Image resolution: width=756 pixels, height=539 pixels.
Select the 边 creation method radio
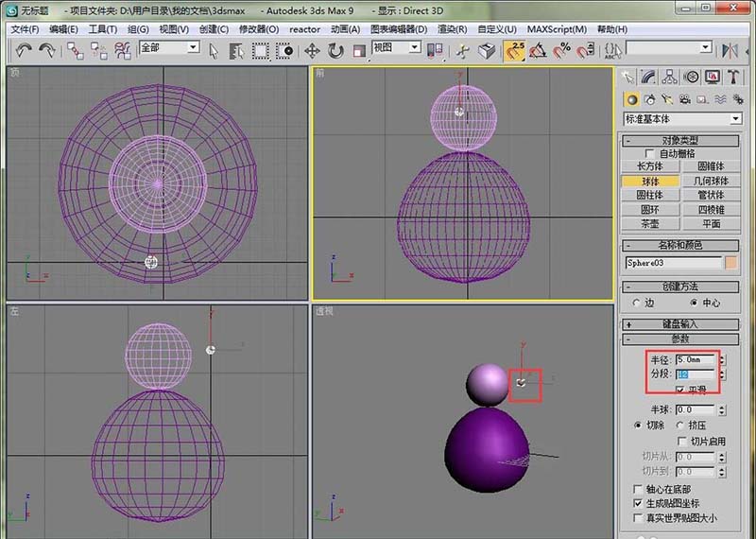pos(636,303)
